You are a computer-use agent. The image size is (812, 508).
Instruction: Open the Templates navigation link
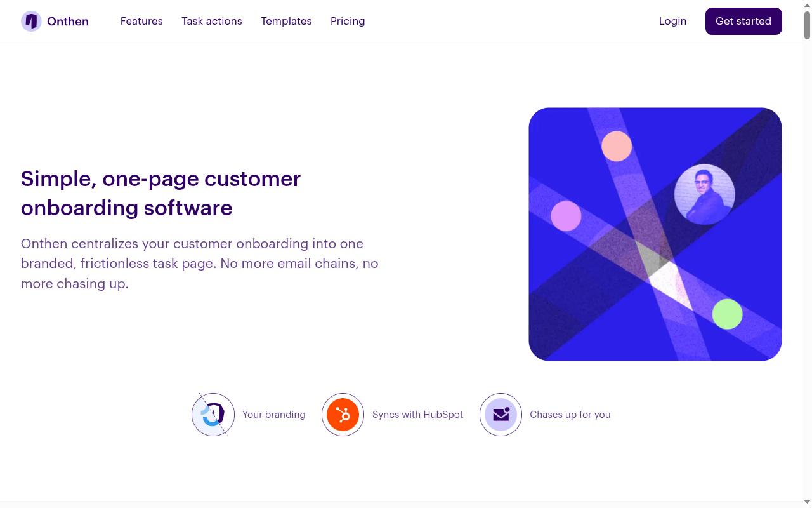click(286, 21)
